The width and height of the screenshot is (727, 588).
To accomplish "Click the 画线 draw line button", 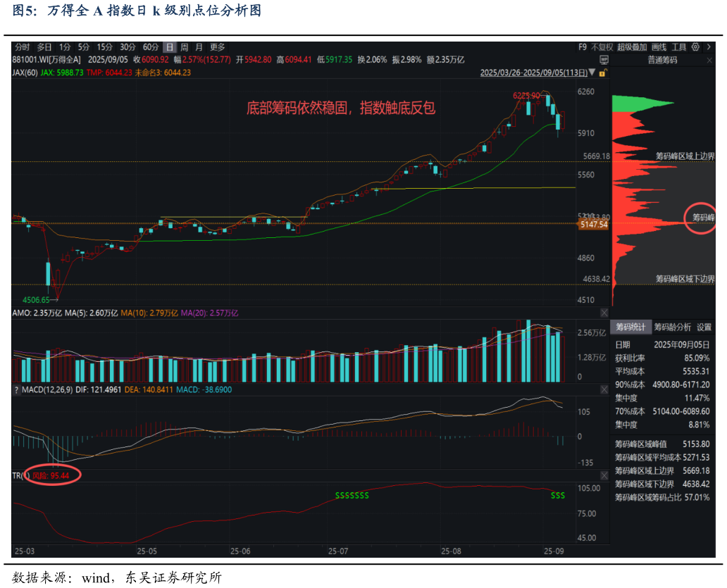I will pos(659,47).
